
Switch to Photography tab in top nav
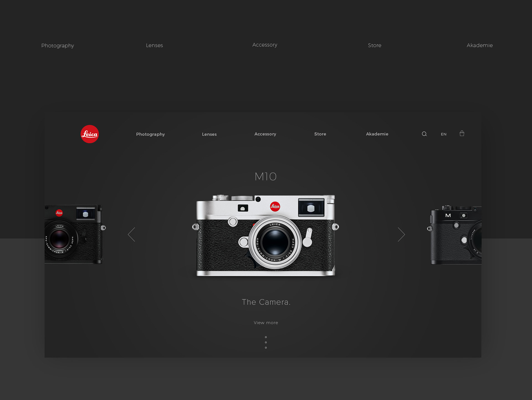[58, 45]
